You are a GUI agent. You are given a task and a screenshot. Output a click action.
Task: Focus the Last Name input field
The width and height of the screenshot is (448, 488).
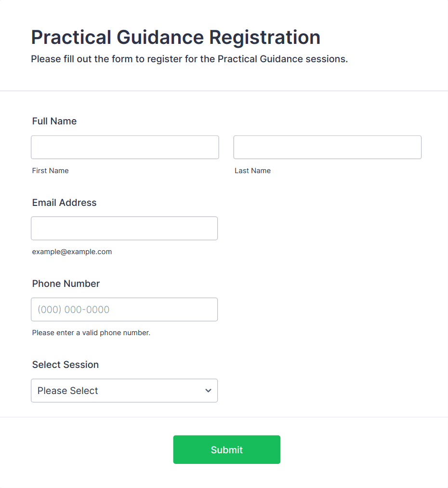[327, 147]
